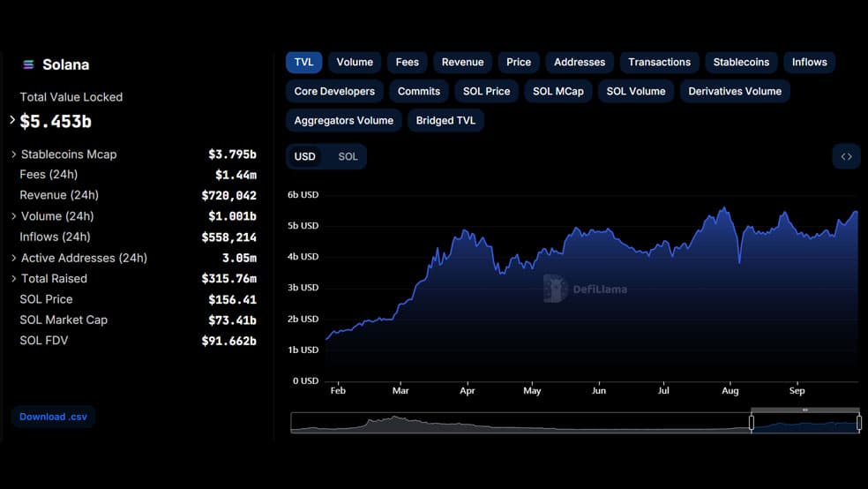868x489 pixels.
Task: Click the selected range top bar
Action: point(804,410)
